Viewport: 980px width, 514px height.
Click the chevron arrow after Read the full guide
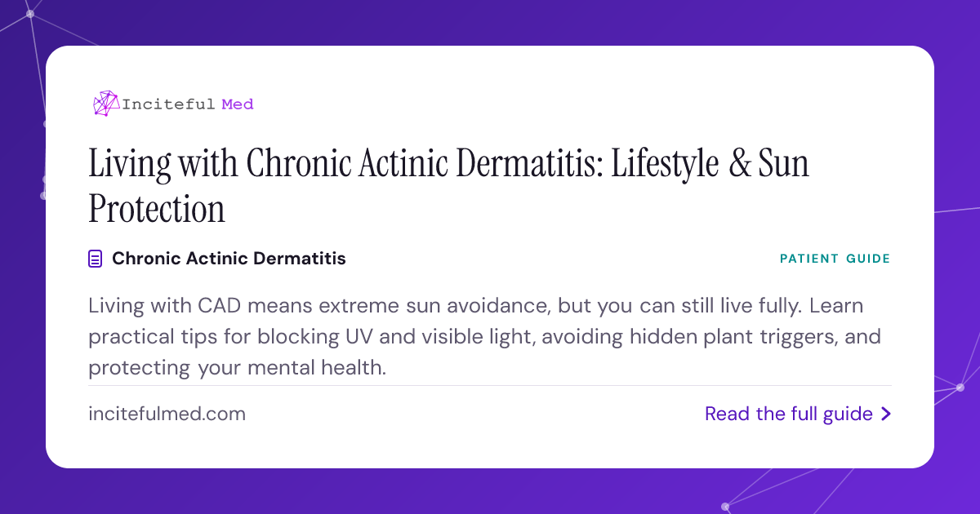886,414
